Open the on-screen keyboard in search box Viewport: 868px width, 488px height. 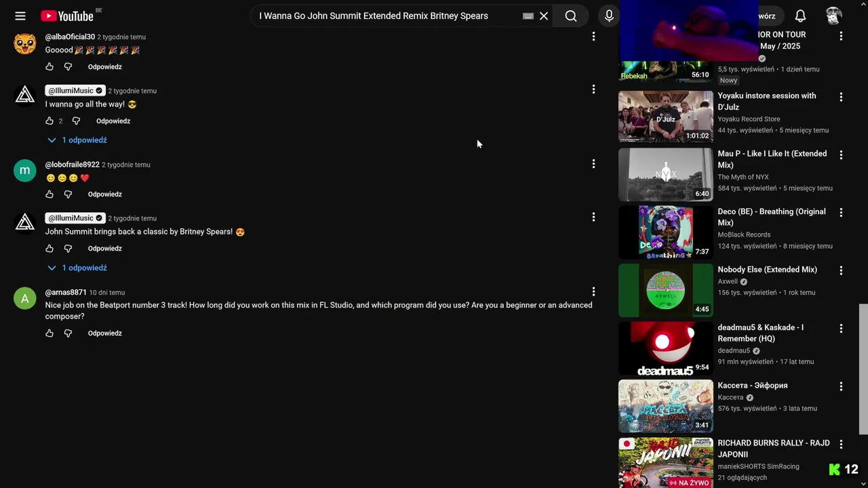pos(528,16)
